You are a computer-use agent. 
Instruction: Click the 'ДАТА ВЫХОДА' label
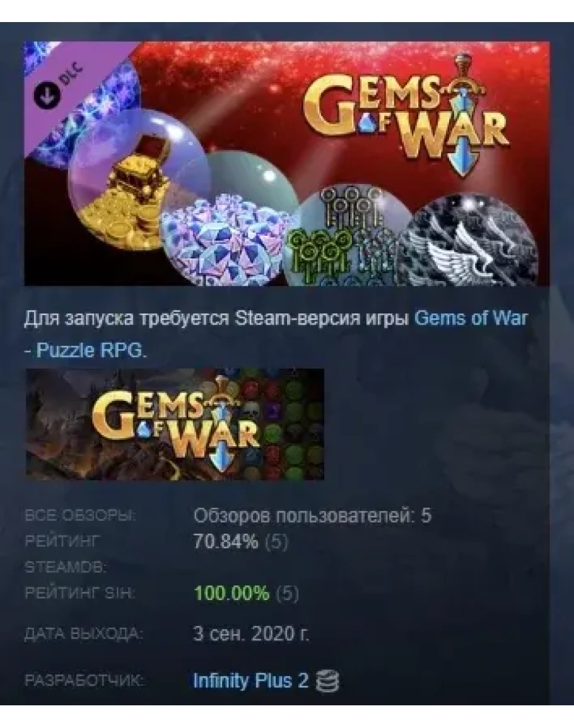[x=83, y=633]
